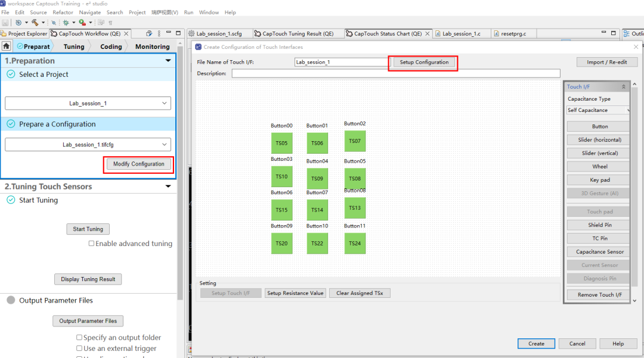
Task: Open the resetprg.c editor tab
Action: point(513,33)
